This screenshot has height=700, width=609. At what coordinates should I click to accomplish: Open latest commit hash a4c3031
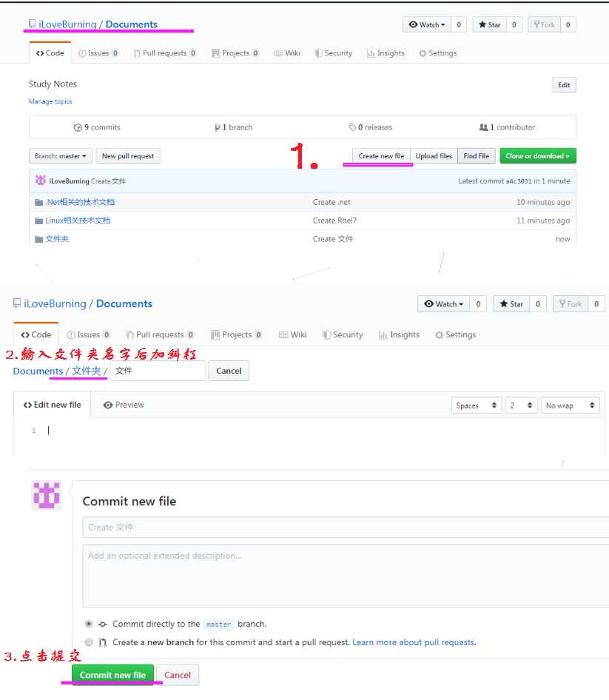click(x=519, y=181)
